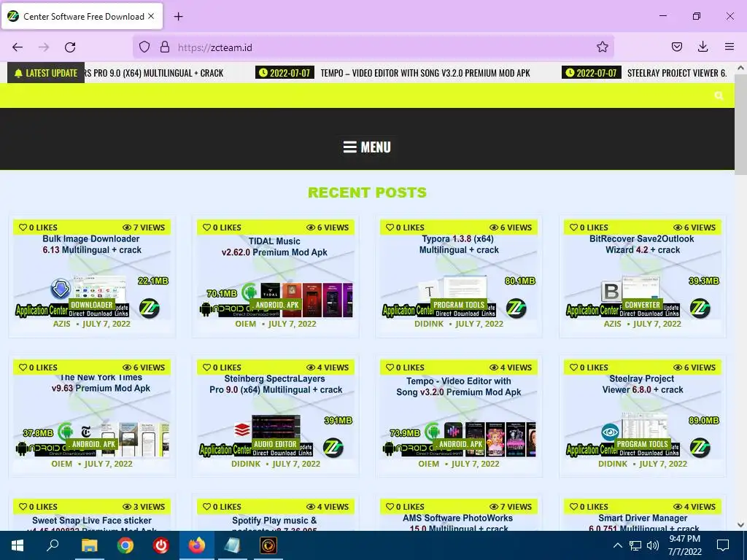
Task: Like the Typora 1.3.8 post
Action: pyautogui.click(x=404, y=227)
